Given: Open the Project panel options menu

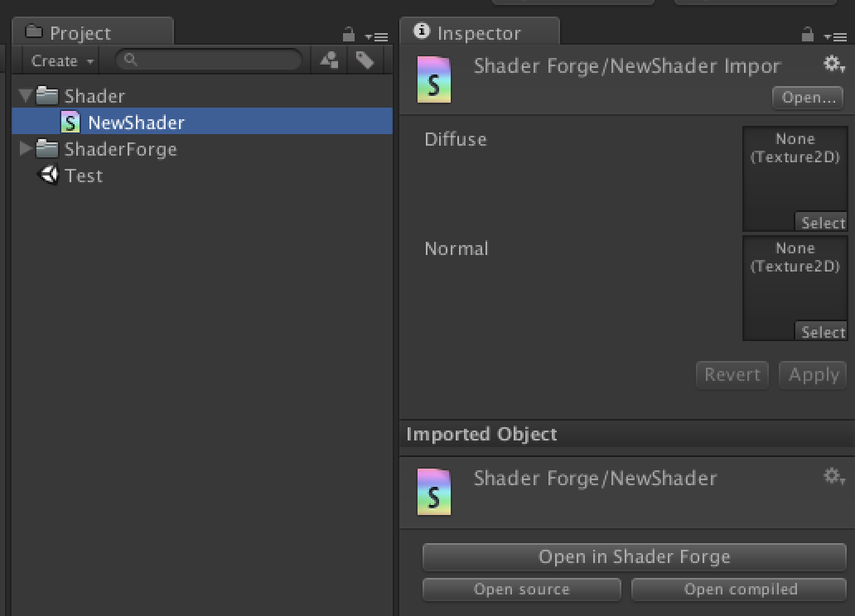Looking at the screenshot, I should pyautogui.click(x=377, y=36).
